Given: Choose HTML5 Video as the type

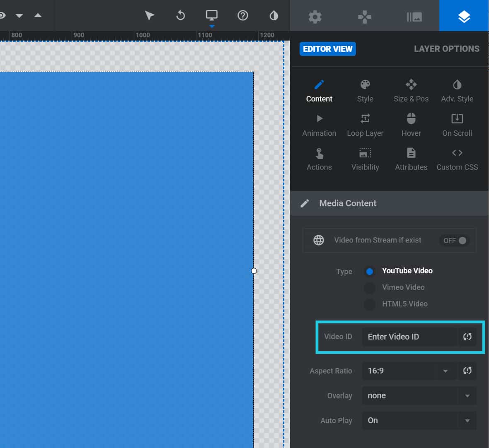Looking at the screenshot, I should pos(369,304).
